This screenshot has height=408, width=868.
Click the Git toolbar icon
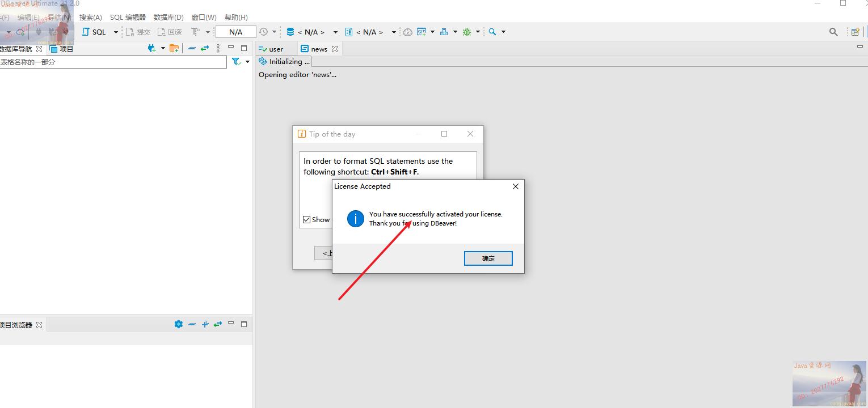point(422,32)
